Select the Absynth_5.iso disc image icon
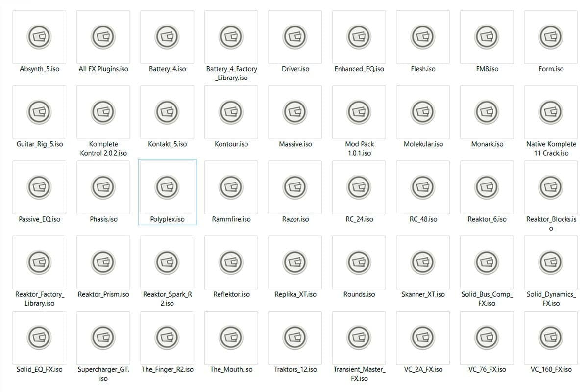588x392 pixels. point(40,37)
